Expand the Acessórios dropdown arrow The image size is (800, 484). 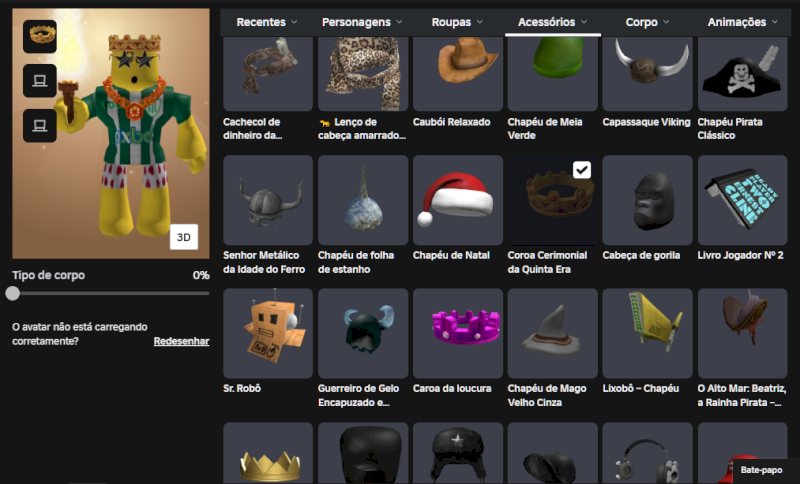[584, 22]
